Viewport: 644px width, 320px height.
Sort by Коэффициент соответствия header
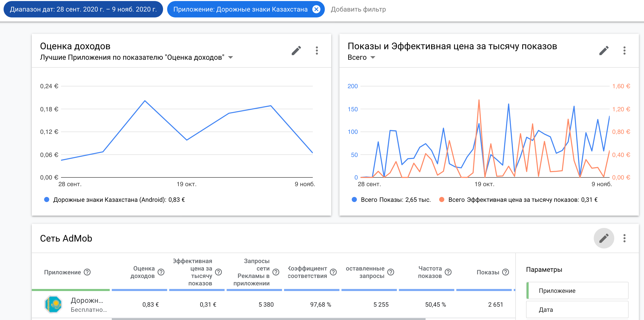click(307, 272)
